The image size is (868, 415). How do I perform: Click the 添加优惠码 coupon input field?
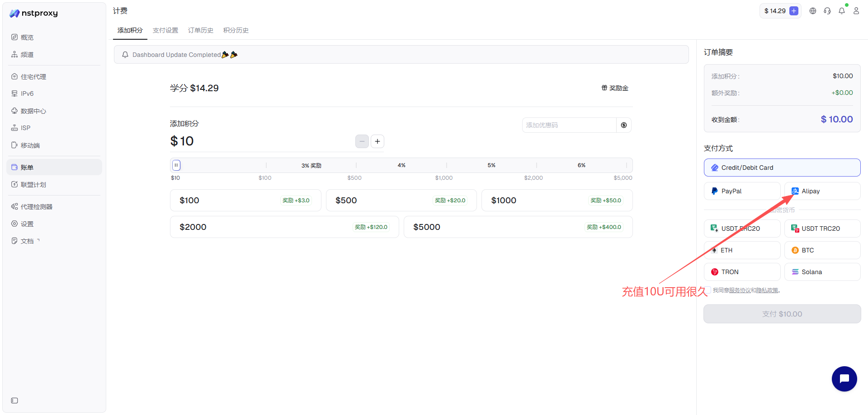(569, 125)
